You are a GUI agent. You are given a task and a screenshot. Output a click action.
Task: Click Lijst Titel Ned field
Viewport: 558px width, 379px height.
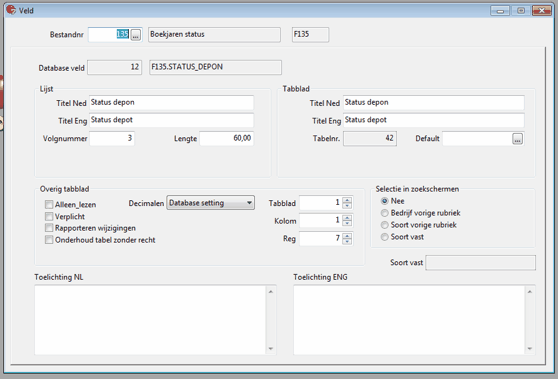pyautogui.click(x=172, y=102)
